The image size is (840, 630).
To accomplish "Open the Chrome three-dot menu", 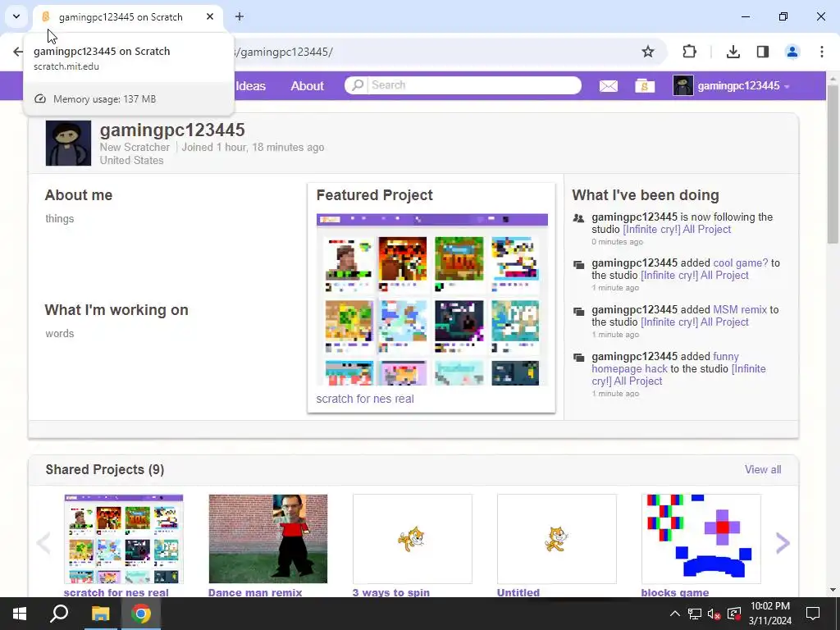I will pyautogui.click(x=821, y=52).
